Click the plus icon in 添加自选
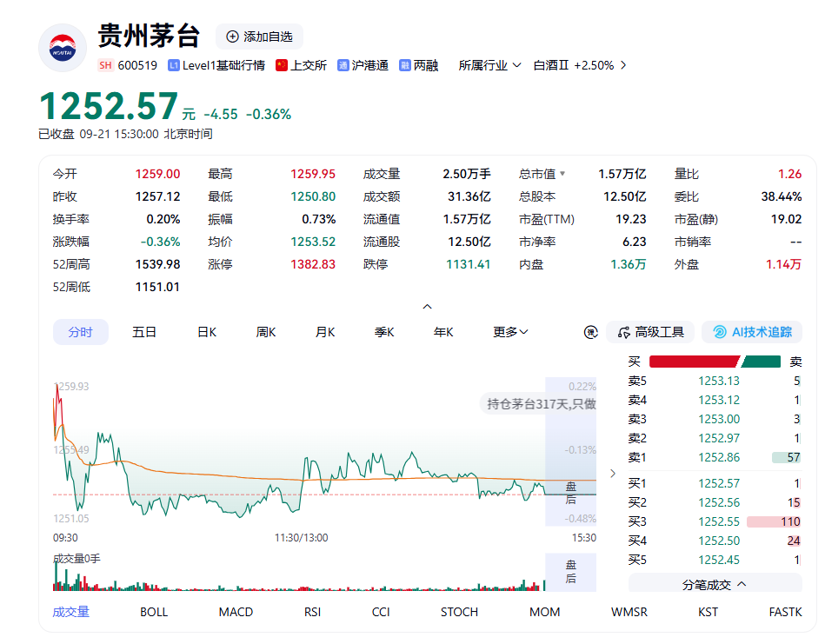 tap(232, 37)
